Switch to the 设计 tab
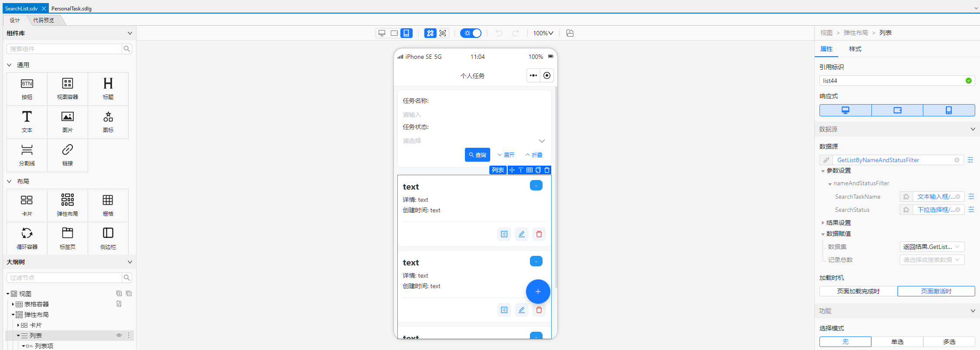980x350 pixels. (x=15, y=20)
